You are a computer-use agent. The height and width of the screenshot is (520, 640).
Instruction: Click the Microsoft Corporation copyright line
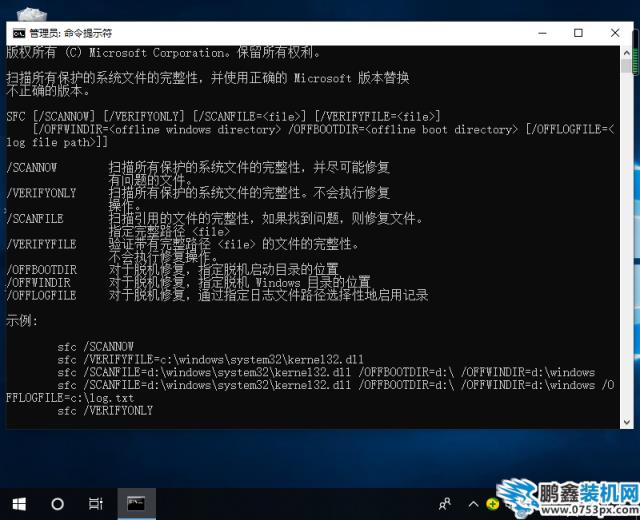coord(163,53)
